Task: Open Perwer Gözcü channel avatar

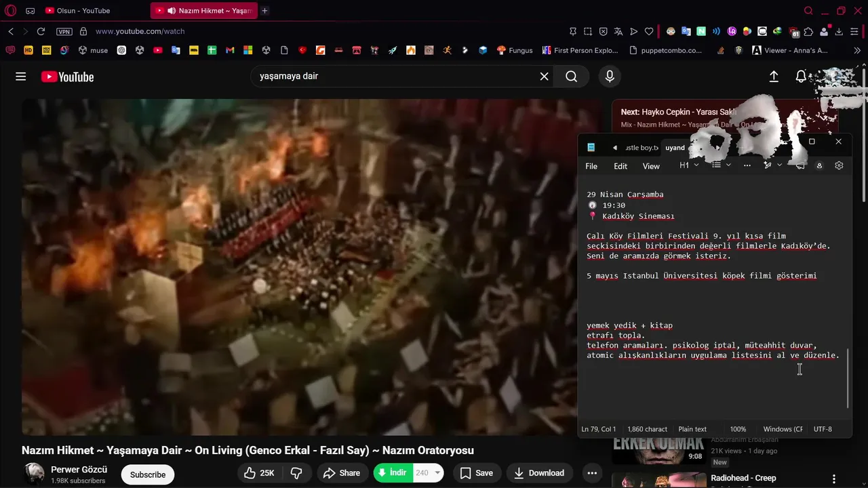Action: tap(34, 473)
